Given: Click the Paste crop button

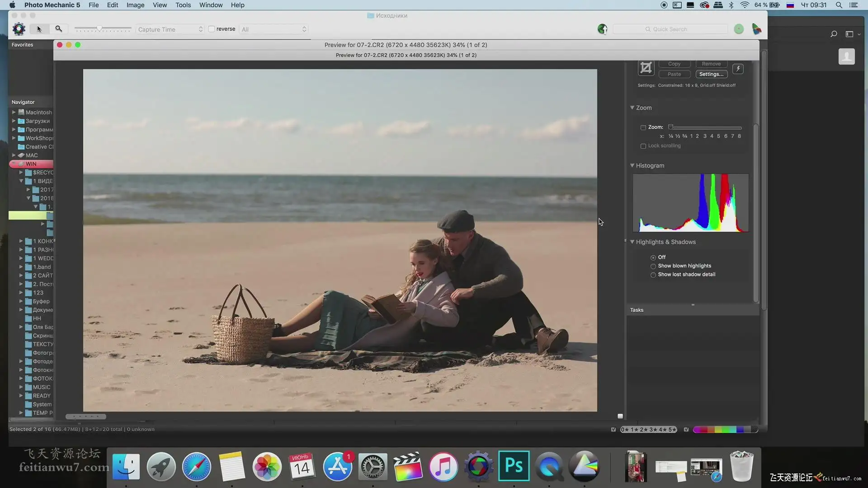Looking at the screenshot, I should tap(674, 74).
